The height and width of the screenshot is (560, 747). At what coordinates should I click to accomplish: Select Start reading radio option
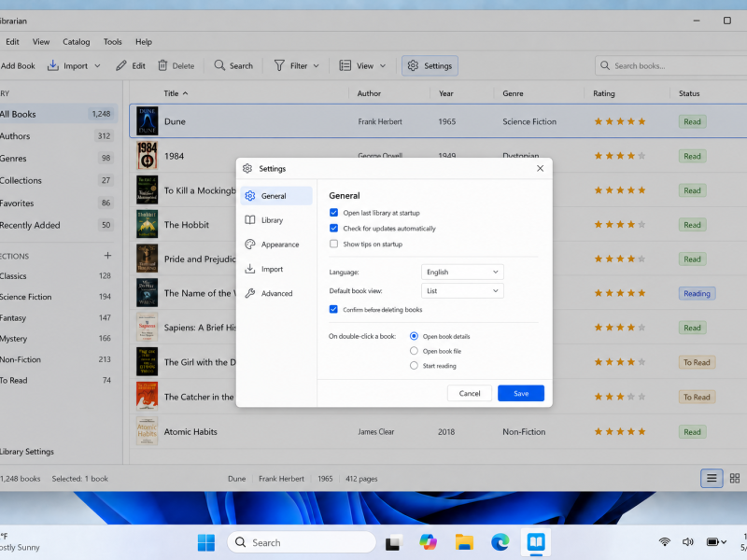[x=414, y=365]
